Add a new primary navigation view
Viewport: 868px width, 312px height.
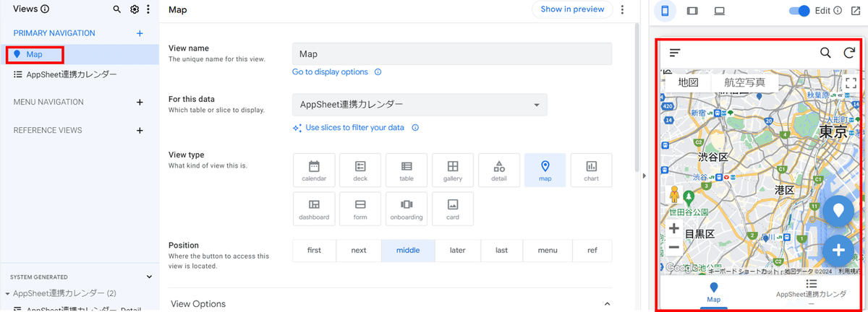tap(140, 33)
